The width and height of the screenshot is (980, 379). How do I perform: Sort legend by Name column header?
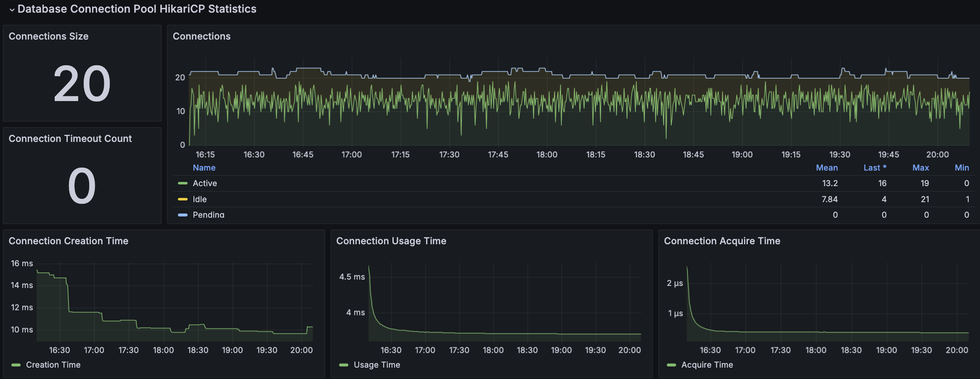[x=204, y=168]
